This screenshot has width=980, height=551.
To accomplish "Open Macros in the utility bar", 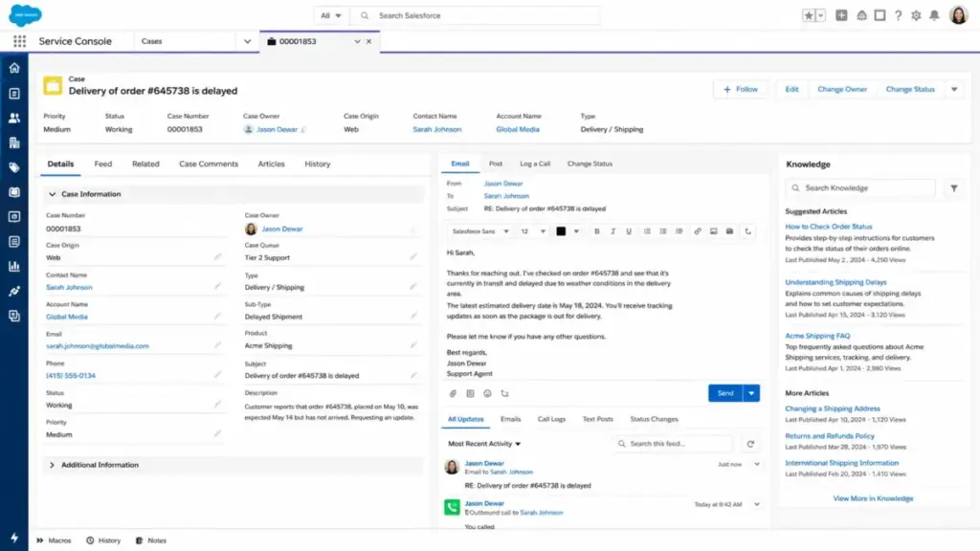I will tap(55, 541).
